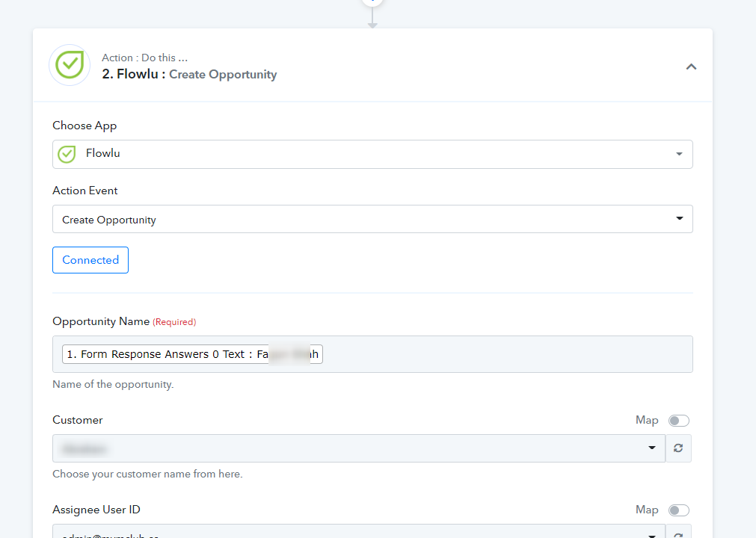Click the Connected button

coord(90,260)
